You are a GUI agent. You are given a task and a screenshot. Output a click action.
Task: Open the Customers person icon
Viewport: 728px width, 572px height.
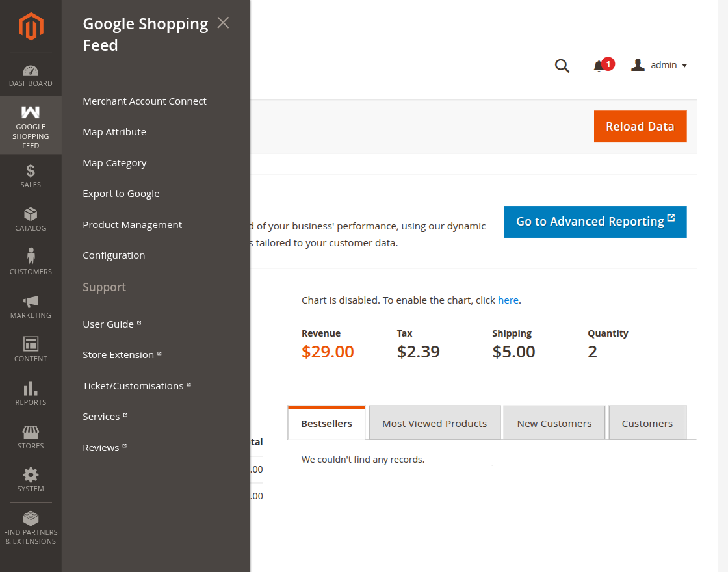click(x=31, y=256)
